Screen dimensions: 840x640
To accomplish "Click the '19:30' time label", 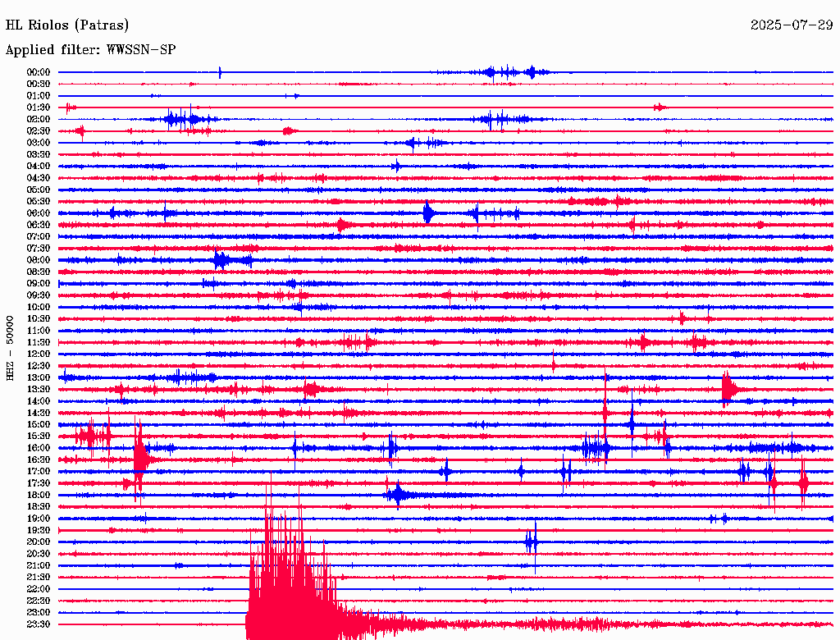I will click(x=39, y=531).
